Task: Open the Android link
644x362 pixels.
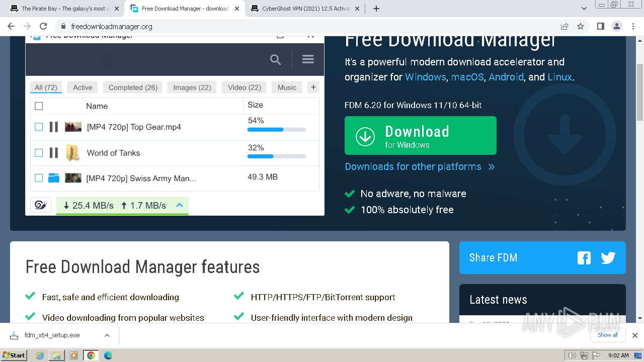Action: [506, 77]
